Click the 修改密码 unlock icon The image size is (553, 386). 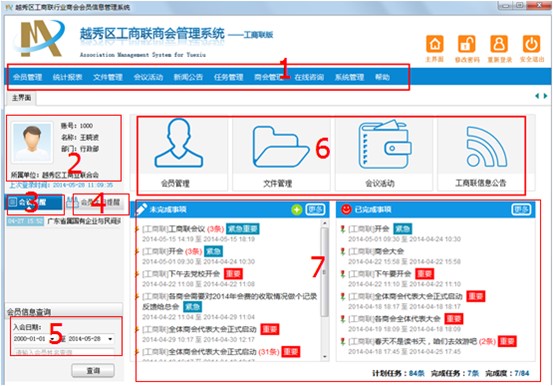pos(467,44)
